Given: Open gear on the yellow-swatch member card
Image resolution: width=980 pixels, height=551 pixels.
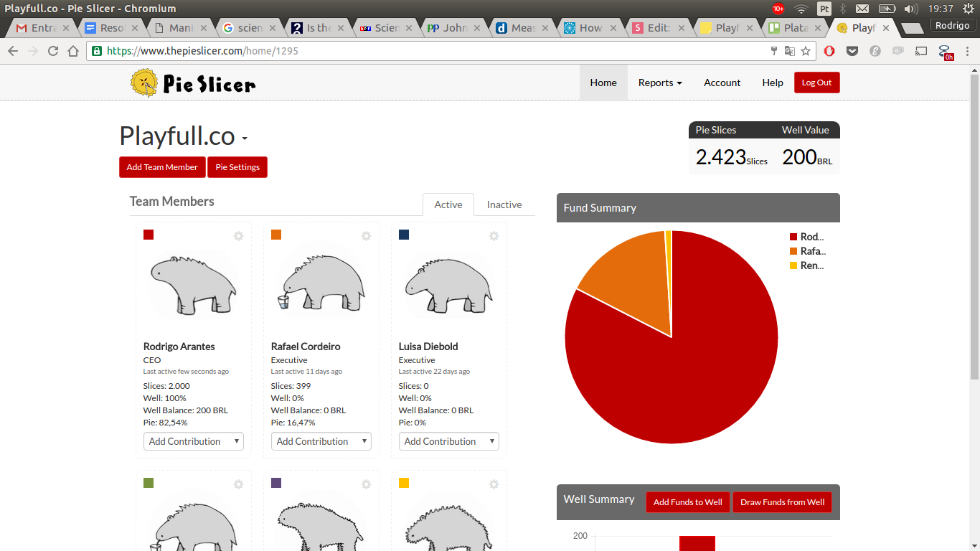Looking at the screenshot, I should click(494, 484).
